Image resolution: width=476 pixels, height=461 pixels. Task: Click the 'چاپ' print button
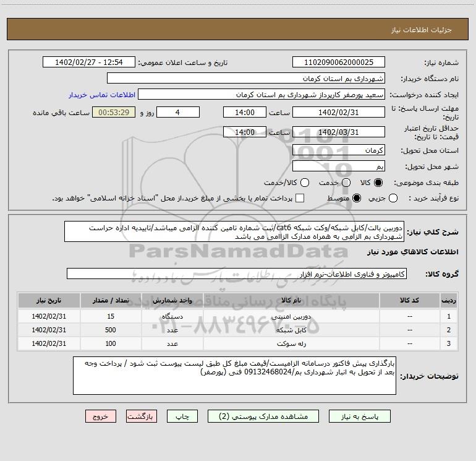pyautogui.click(x=182, y=416)
